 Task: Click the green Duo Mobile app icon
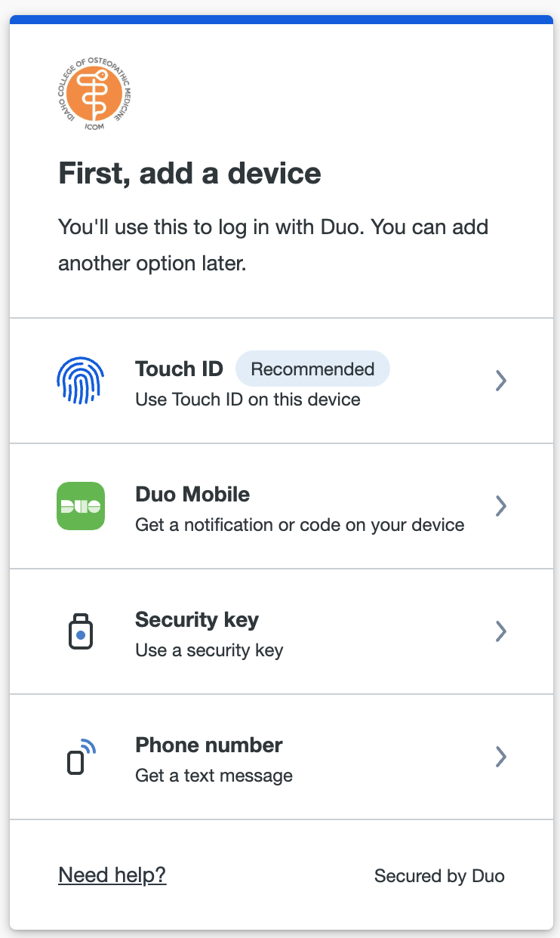[81, 506]
